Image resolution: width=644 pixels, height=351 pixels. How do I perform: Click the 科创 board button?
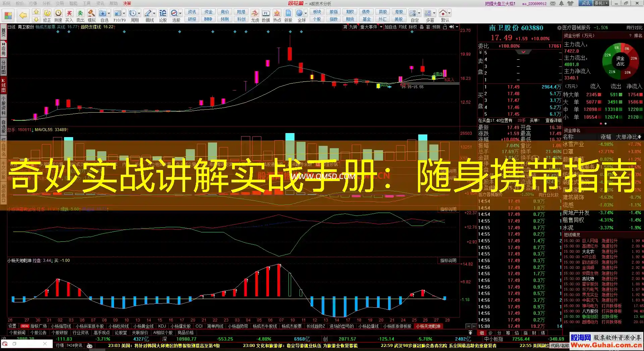pos(241,19)
